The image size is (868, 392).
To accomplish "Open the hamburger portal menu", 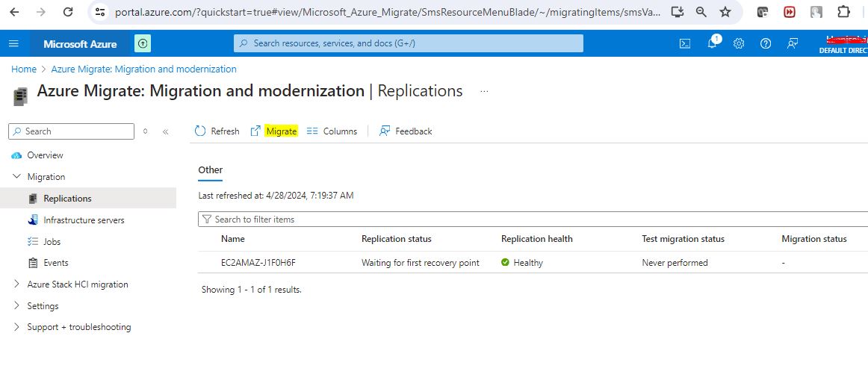I will coord(13,43).
